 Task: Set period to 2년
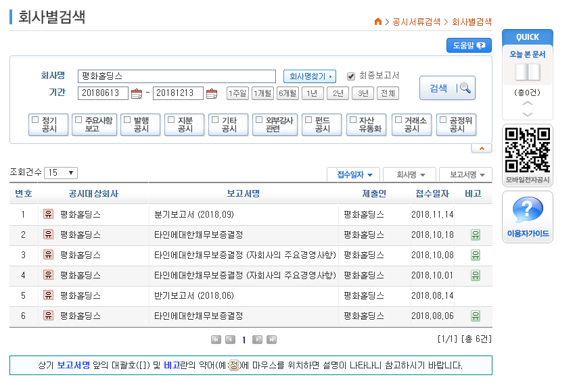tap(338, 93)
